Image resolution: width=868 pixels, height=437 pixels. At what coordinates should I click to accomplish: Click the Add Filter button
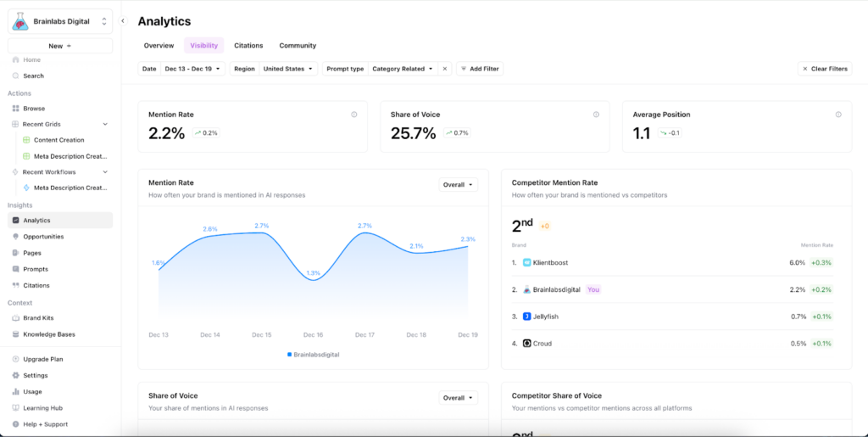[480, 69]
